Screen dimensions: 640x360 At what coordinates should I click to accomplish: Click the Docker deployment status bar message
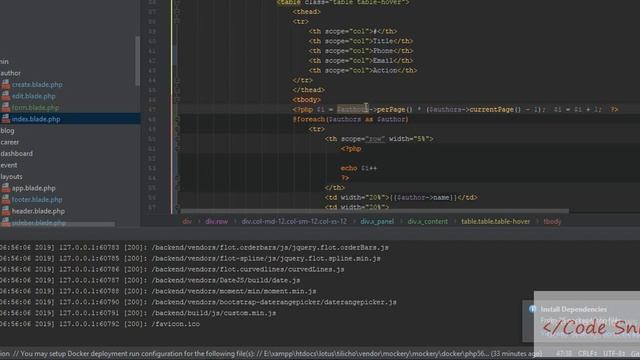[271, 353]
